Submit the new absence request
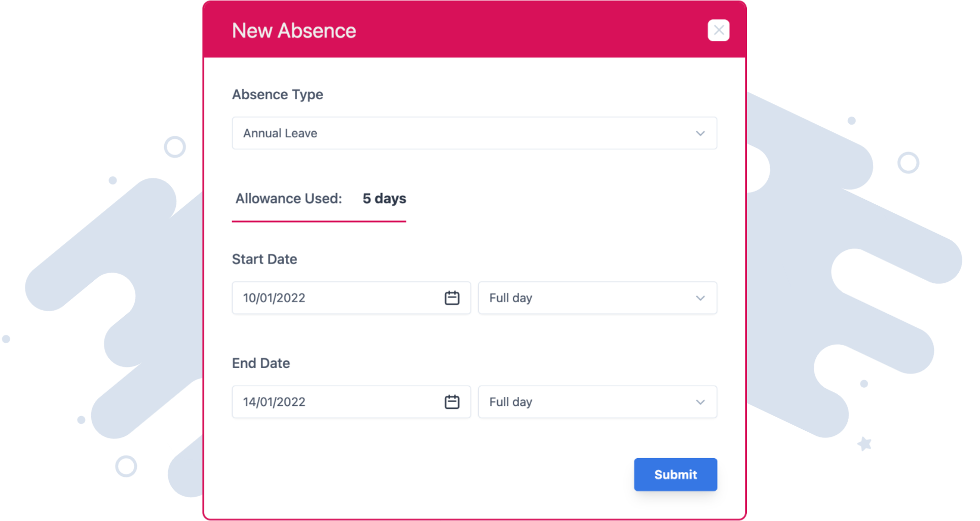 (675, 474)
